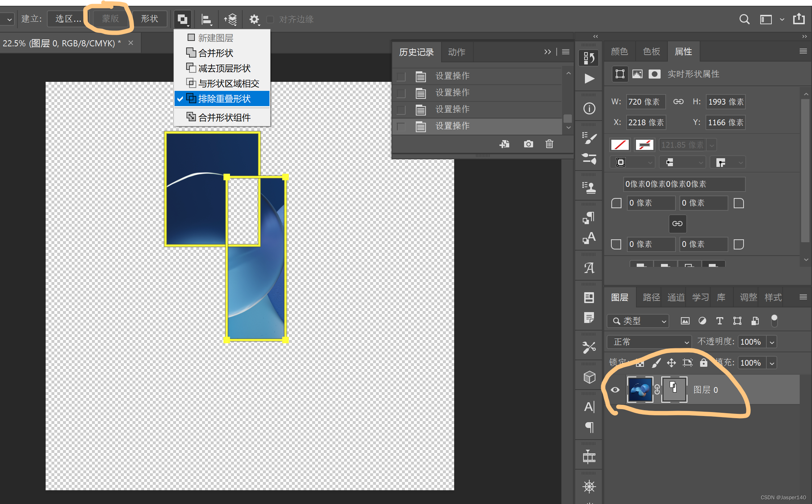Click the 形状 button in options bar
Viewport: 812px width, 504px height.
pos(150,19)
